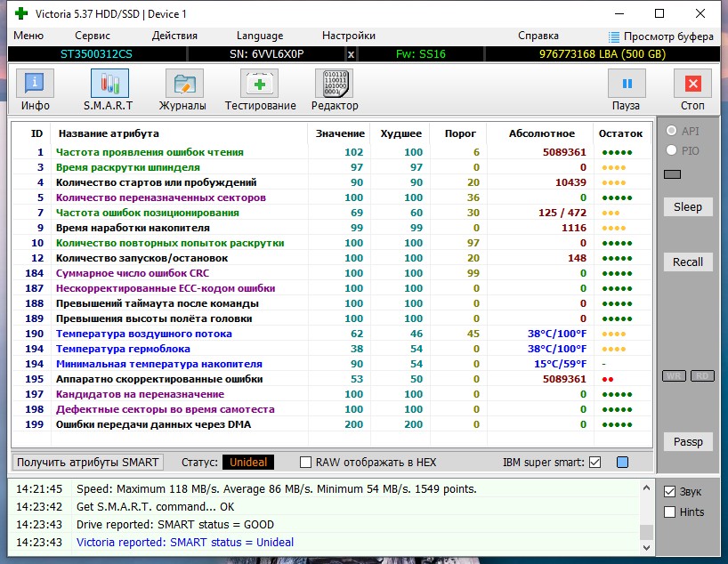728x564 pixels.
Task: Click Получить атрибуты SMART button
Action: (88, 463)
